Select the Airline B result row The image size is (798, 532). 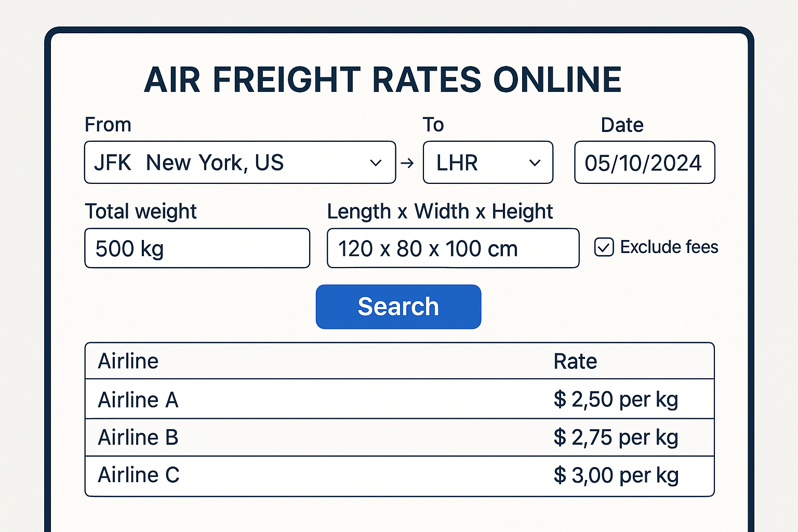[400, 437]
